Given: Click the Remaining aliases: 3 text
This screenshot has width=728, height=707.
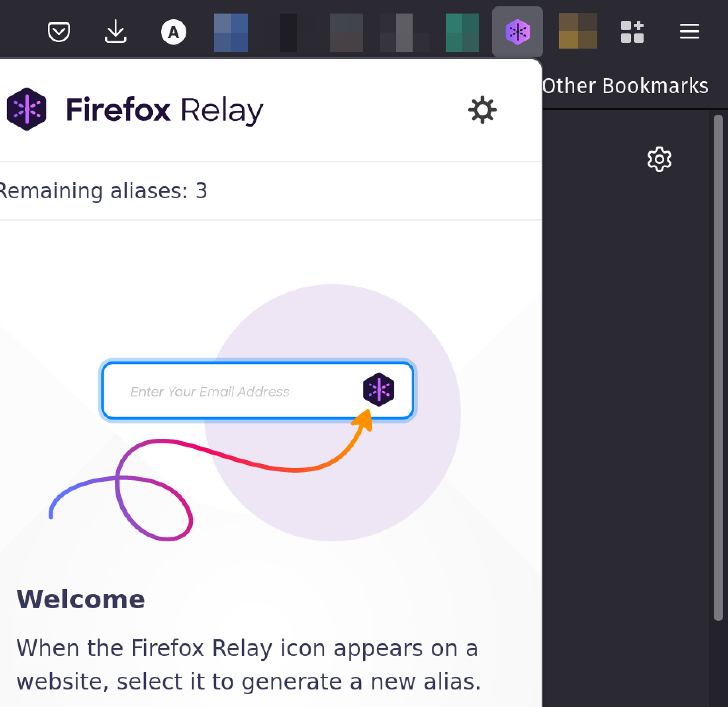Looking at the screenshot, I should [x=103, y=191].
